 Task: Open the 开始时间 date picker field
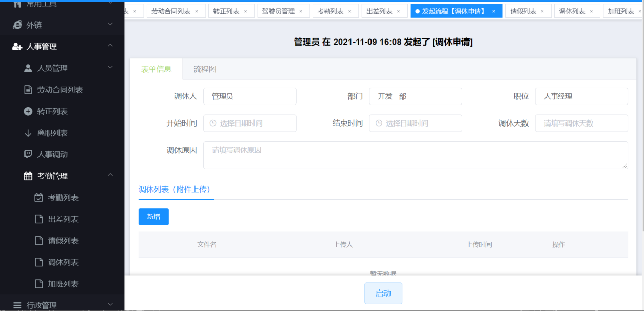click(250, 123)
